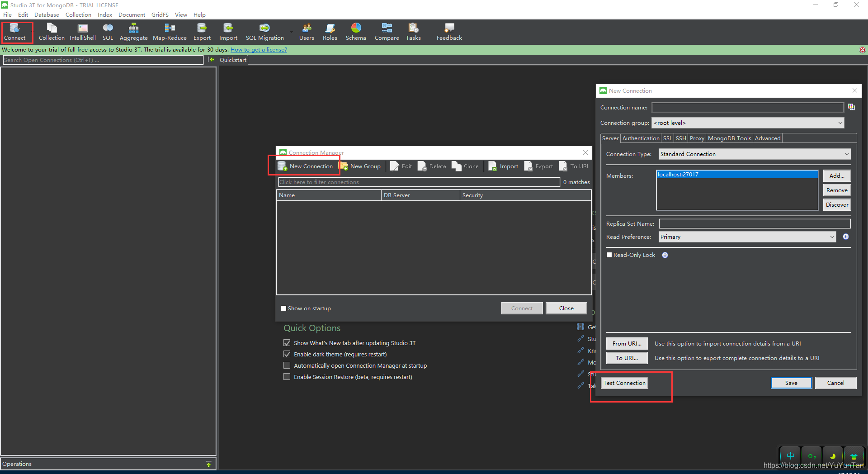Switch to the Advanced tab
This screenshot has width=868, height=474.
coord(768,138)
